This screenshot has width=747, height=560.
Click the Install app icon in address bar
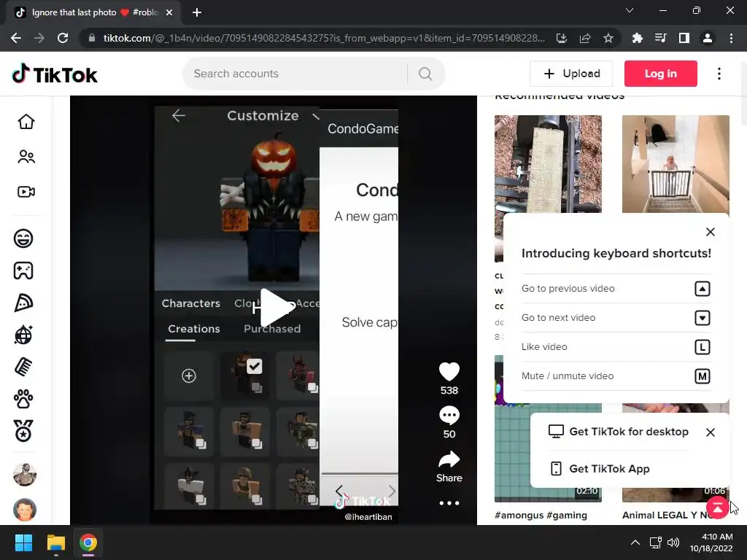[x=562, y=38]
